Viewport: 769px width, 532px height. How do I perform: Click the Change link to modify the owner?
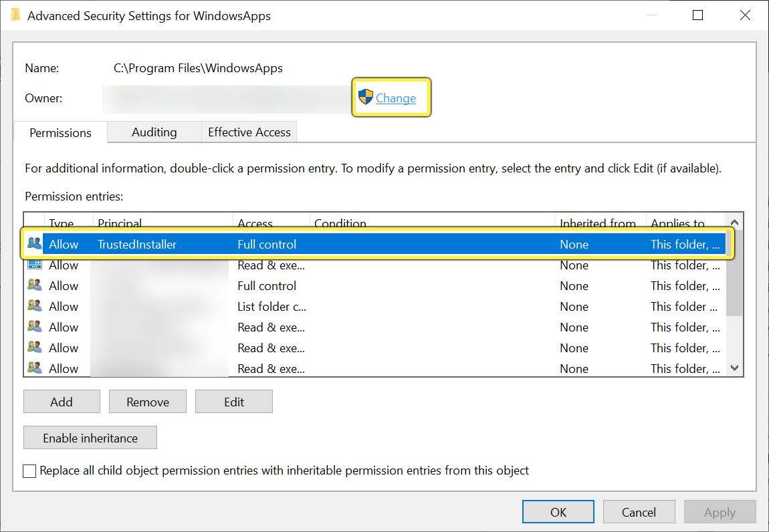[x=397, y=98]
